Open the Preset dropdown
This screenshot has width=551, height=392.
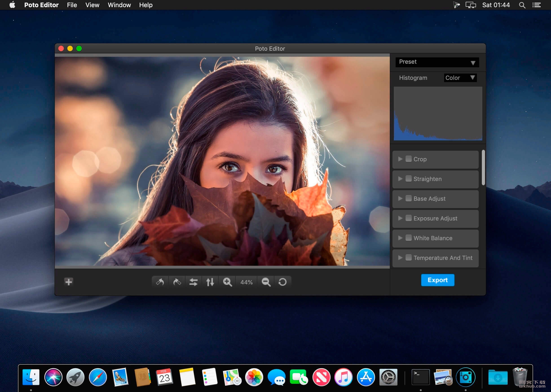(x=437, y=62)
